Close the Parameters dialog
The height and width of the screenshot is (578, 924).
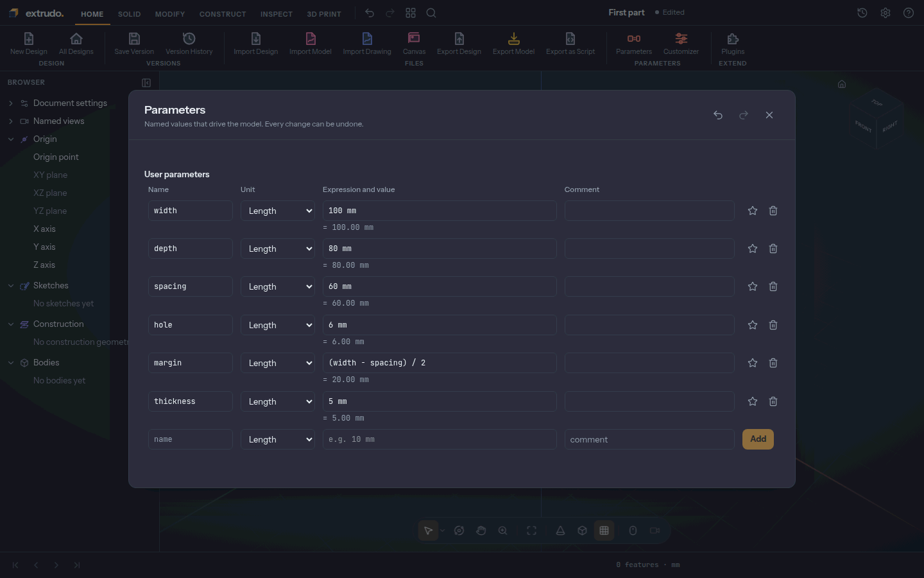coord(769,115)
